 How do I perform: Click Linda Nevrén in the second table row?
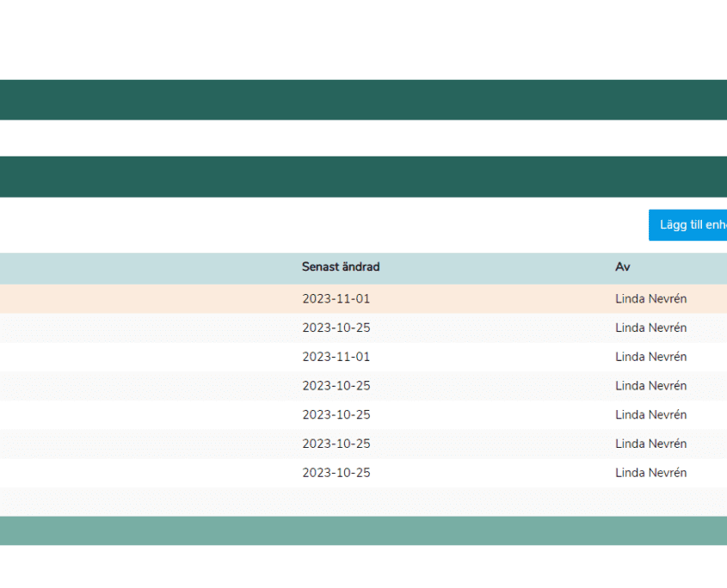650,328
